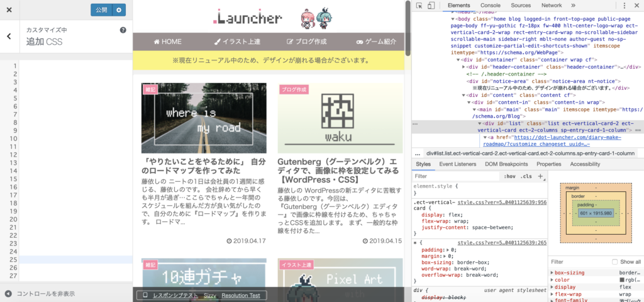Viewport: 644px width, 302px height.
Task: Click the pixel character mascots in header
Action: [x=317, y=17]
